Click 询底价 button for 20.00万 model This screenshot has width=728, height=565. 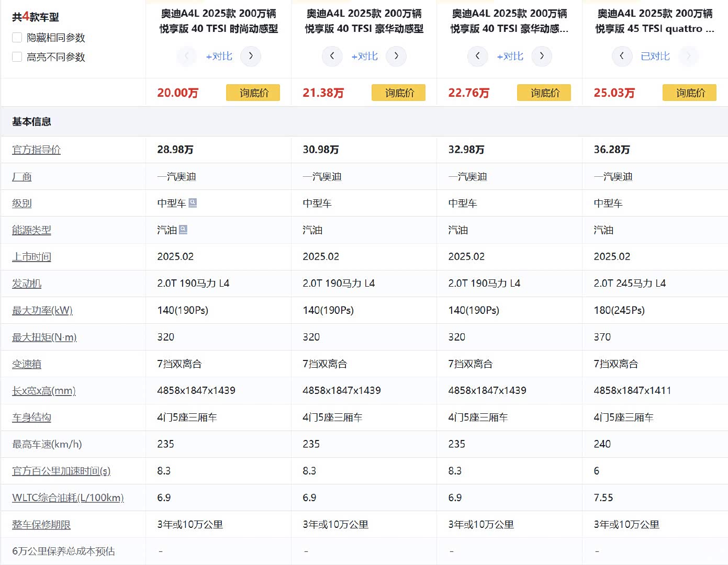coord(253,93)
